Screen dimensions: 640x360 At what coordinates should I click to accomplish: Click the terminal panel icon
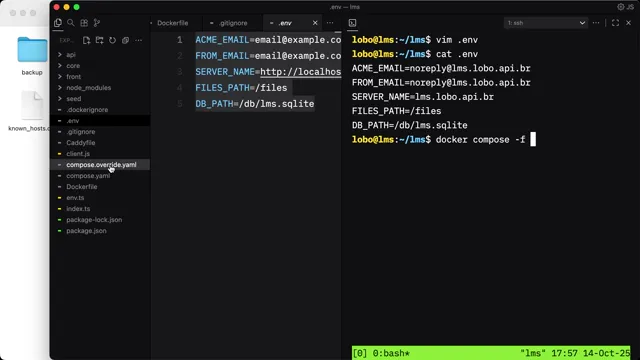pyautogui.click(x=353, y=23)
